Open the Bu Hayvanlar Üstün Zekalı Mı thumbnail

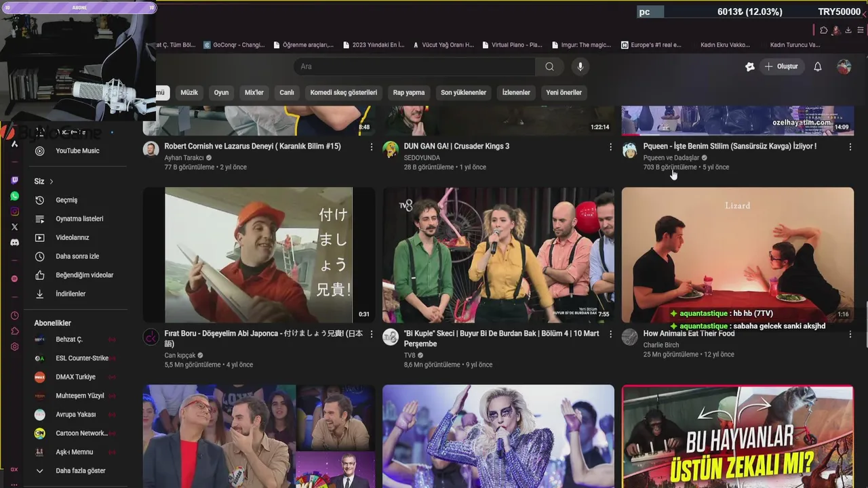pos(738,436)
